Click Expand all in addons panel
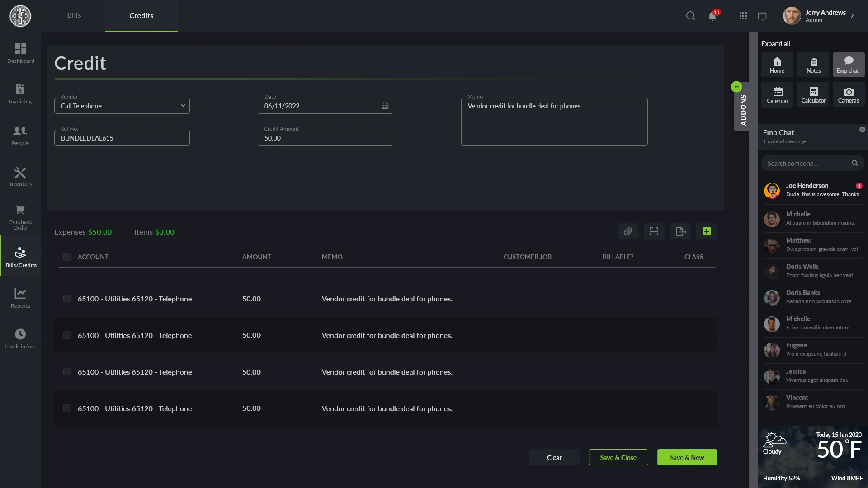 tap(776, 44)
